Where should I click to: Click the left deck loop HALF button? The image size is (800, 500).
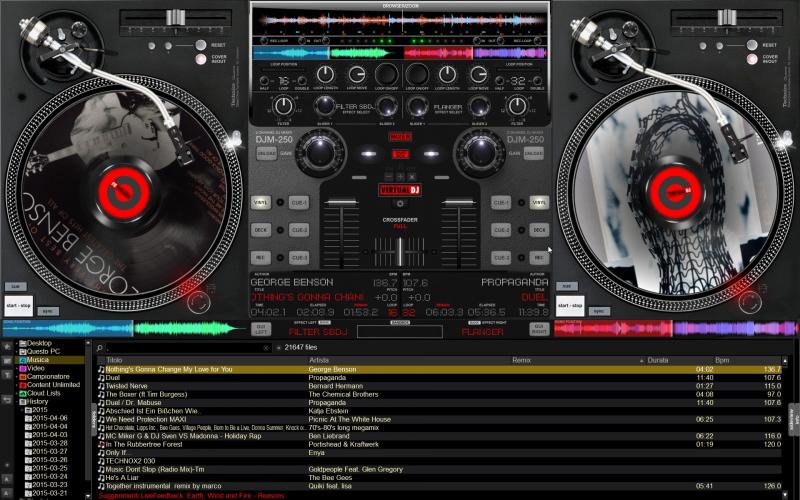point(264,81)
